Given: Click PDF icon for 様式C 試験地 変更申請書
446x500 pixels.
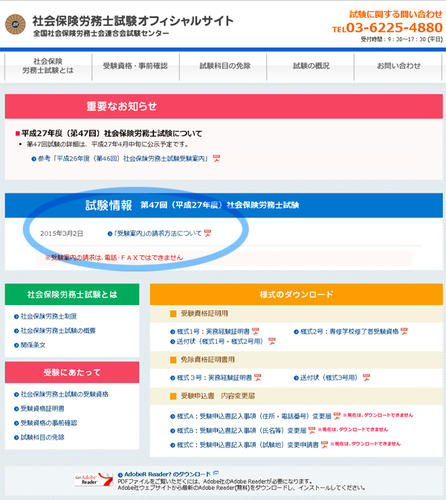Looking at the screenshot, I should click(x=324, y=444).
